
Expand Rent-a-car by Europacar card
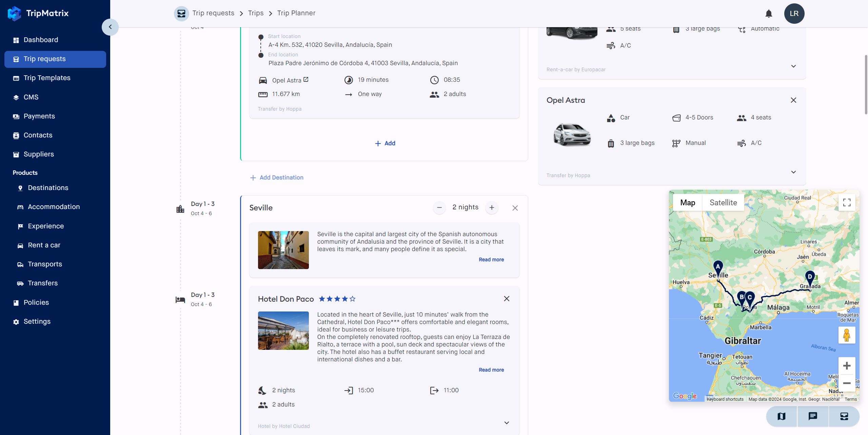(x=793, y=66)
